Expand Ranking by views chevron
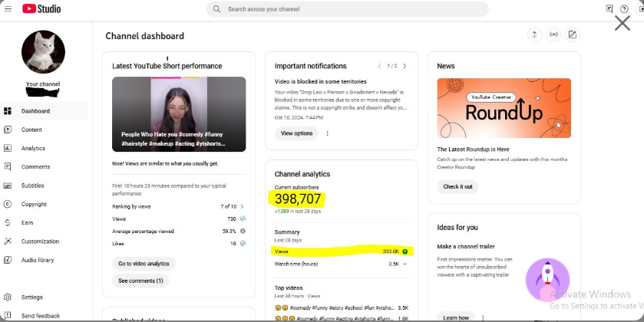The height and width of the screenshot is (322, 644). click(242, 206)
